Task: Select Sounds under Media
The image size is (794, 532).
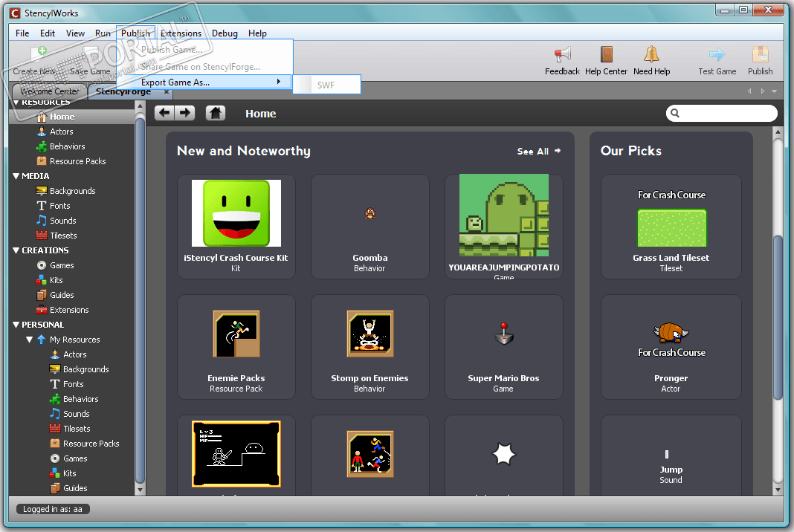Action: pos(62,221)
